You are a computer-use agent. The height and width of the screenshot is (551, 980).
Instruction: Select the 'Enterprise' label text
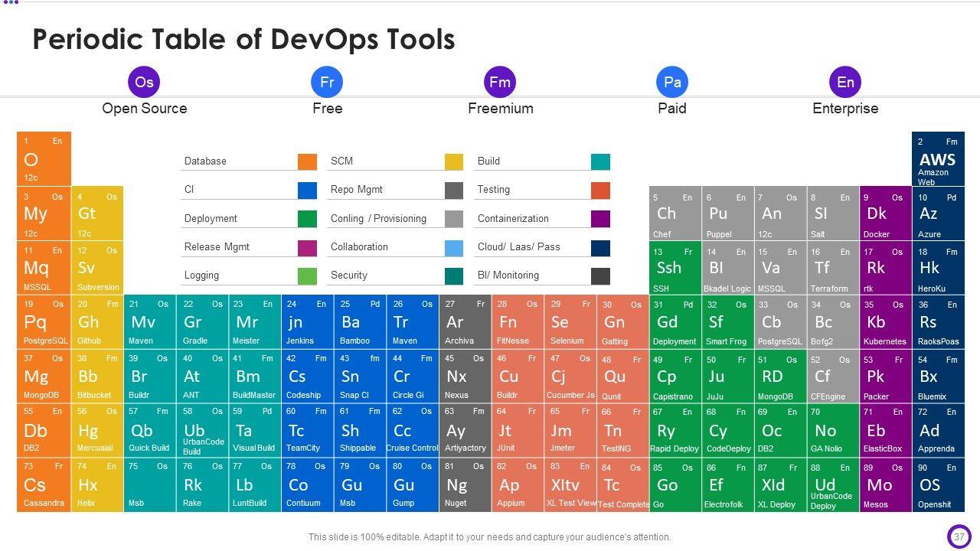pyautogui.click(x=845, y=109)
